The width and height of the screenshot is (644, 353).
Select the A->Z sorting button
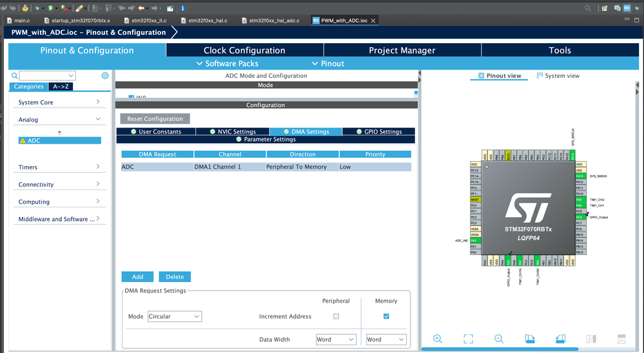click(x=61, y=86)
